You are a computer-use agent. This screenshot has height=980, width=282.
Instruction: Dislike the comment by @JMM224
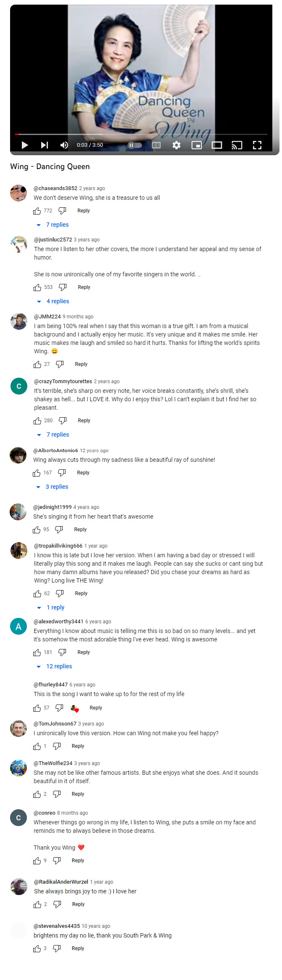point(60,364)
